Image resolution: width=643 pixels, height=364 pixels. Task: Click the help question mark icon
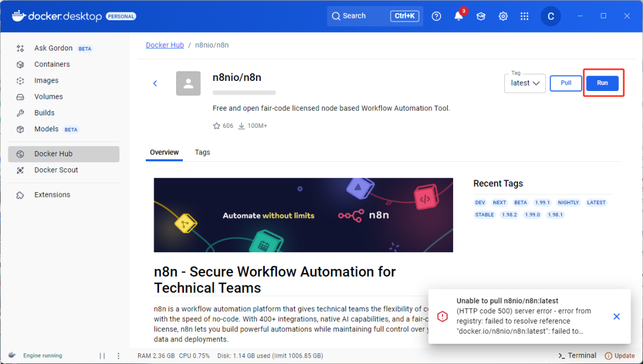436,17
